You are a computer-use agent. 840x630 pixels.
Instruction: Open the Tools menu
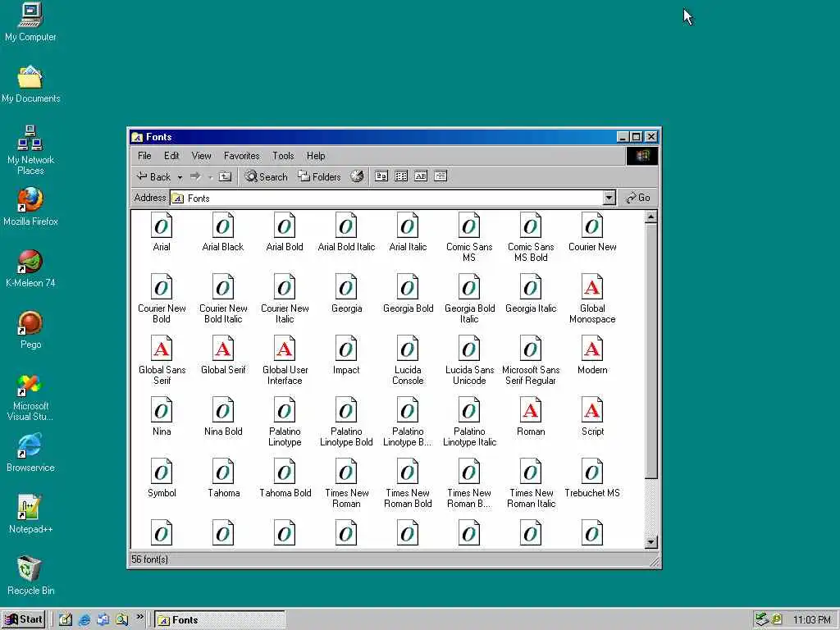(x=283, y=156)
